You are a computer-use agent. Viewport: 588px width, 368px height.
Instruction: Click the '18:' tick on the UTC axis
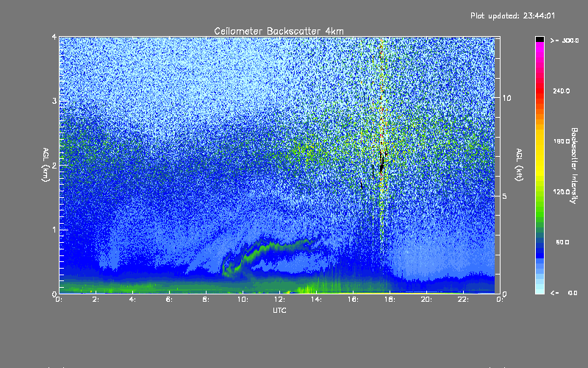(390, 300)
